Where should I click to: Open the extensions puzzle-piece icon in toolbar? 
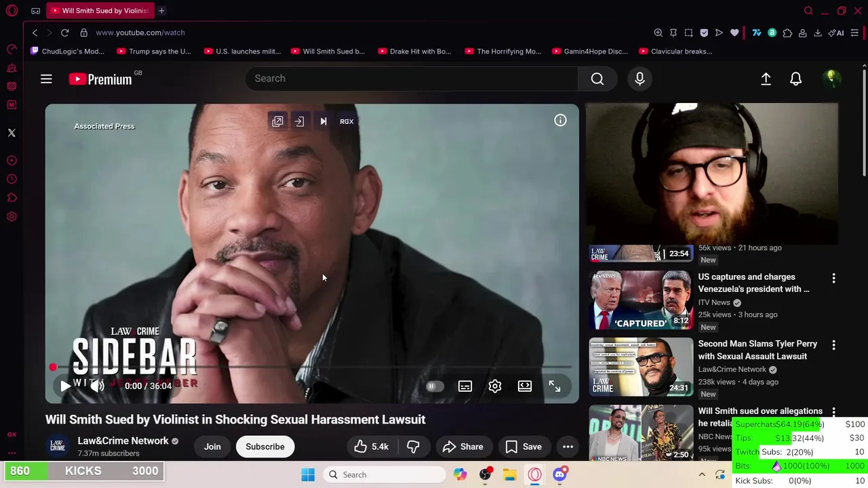click(x=787, y=33)
